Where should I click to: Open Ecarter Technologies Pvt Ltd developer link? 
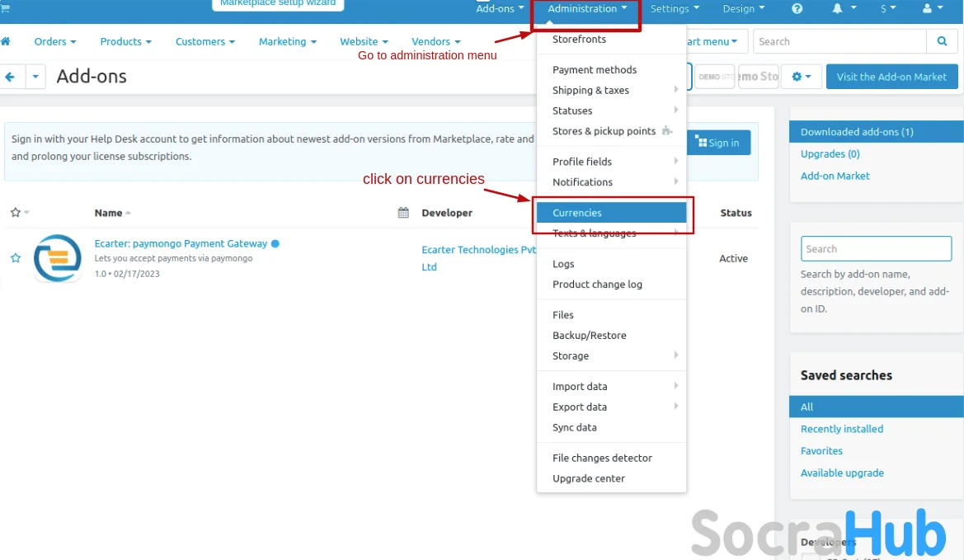(x=478, y=258)
